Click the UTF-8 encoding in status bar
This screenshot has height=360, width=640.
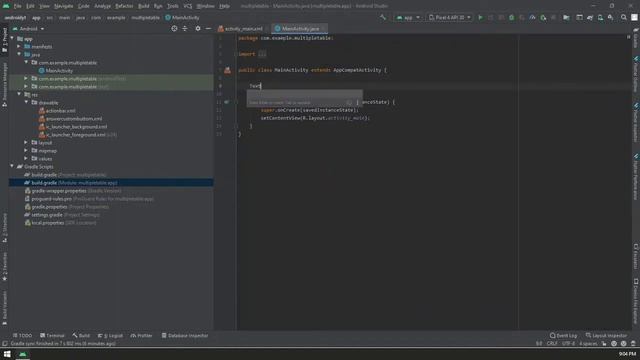click(x=568, y=344)
